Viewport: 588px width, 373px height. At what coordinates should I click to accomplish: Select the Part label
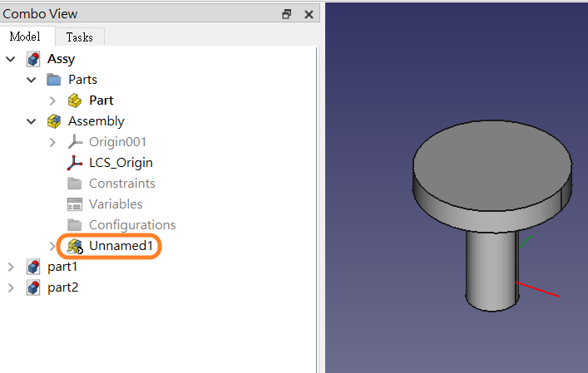click(101, 101)
